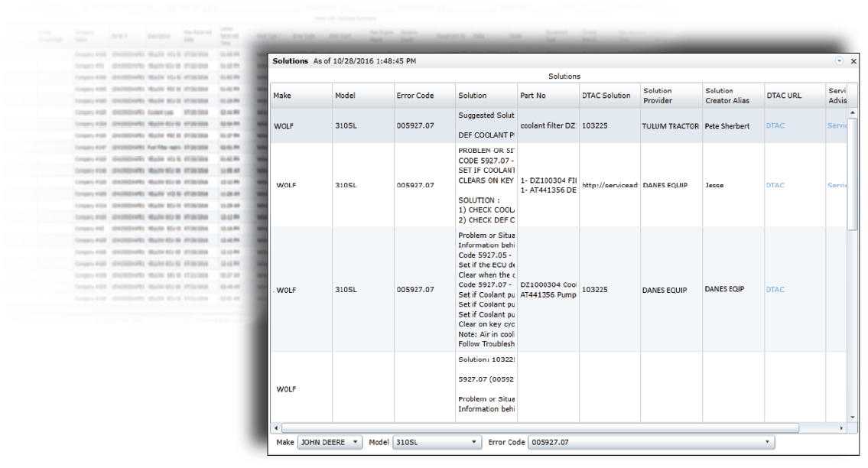Sort by the Error Code column header

pos(415,96)
